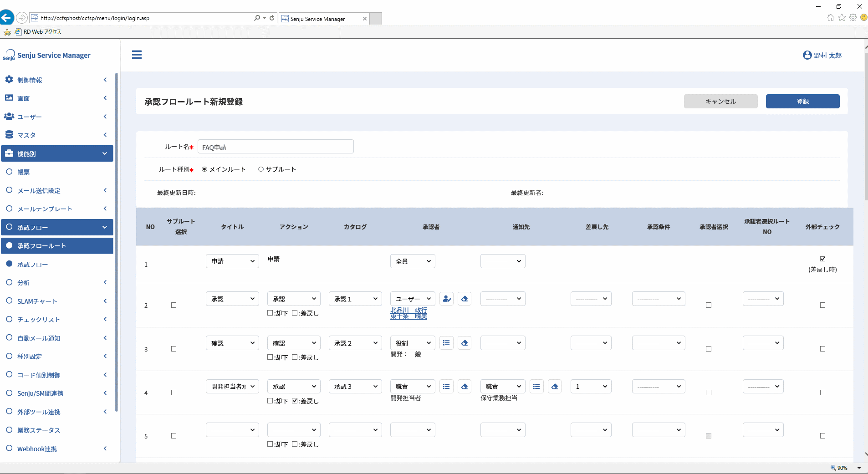Screen dimensions: 868x474
Task: Click the 登録 button
Action: pos(803,101)
